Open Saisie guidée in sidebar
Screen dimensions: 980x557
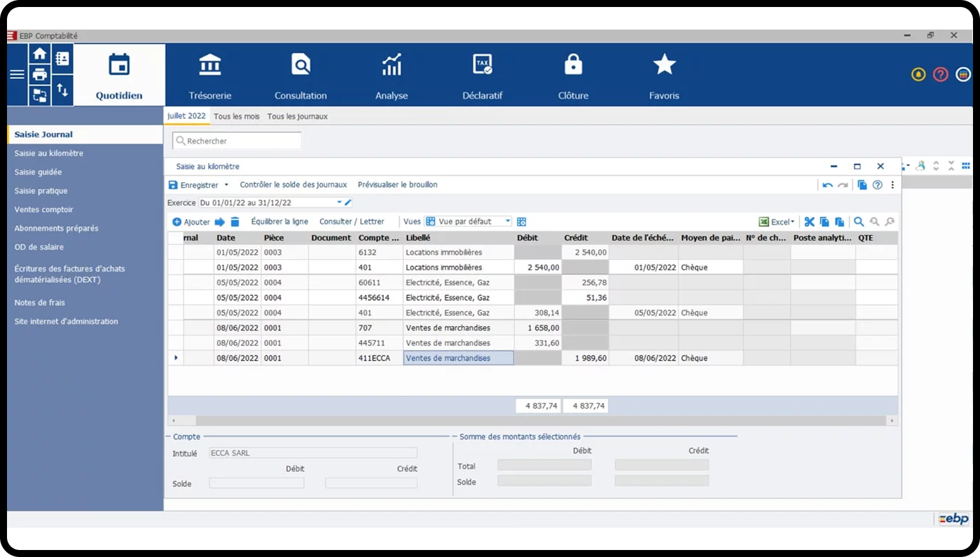point(38,172)
